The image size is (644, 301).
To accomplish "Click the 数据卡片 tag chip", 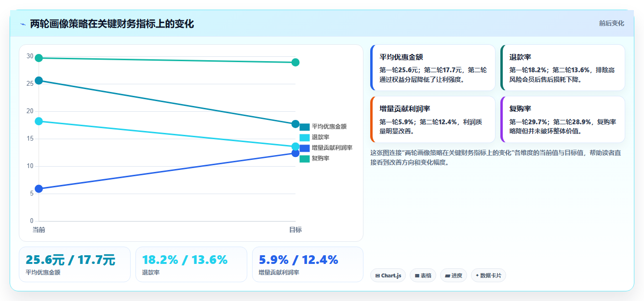I will (x=488, y=275).
